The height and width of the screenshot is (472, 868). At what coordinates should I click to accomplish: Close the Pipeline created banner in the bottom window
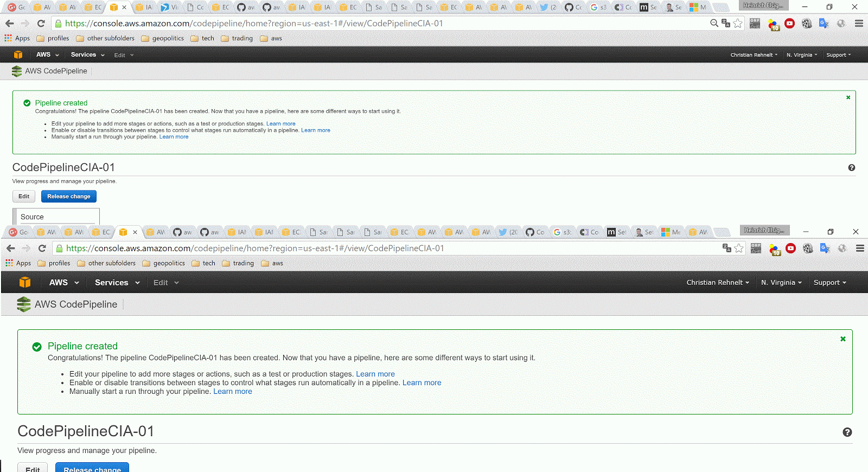843,339
